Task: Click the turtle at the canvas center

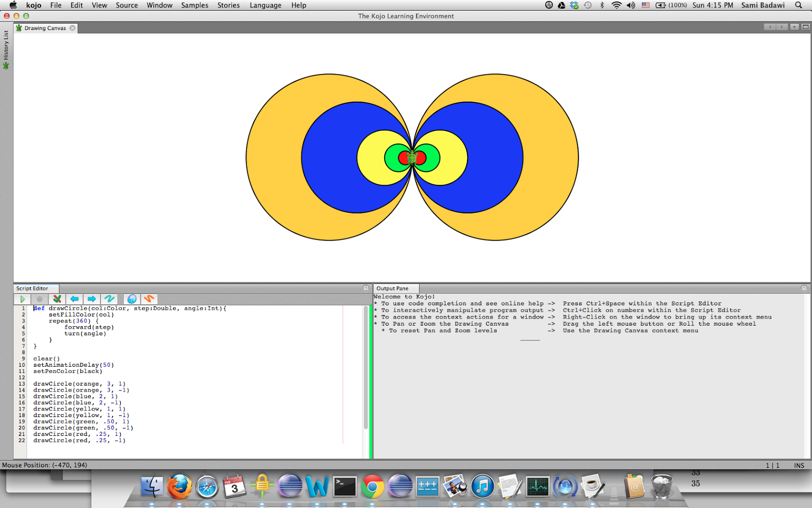Action: (412, 157)
